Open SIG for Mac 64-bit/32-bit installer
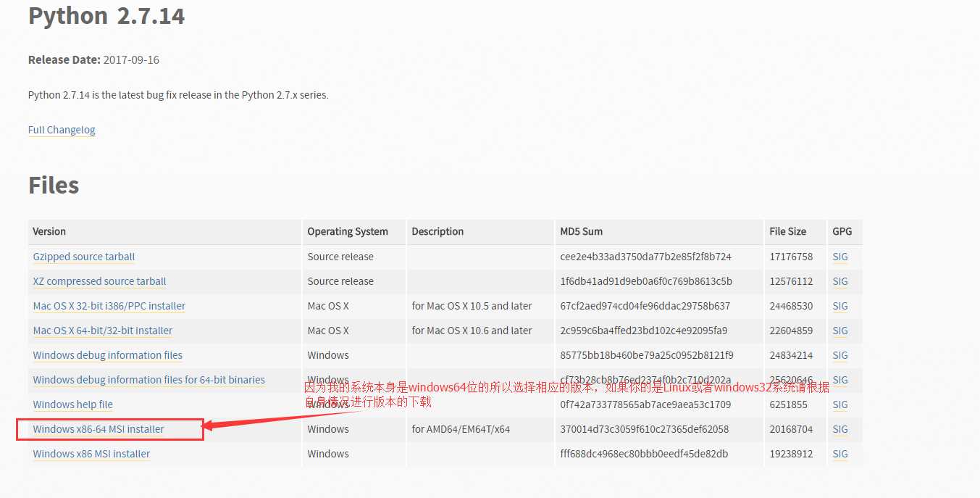This screenshot has width=980, height=498. (x=840, y=331)
